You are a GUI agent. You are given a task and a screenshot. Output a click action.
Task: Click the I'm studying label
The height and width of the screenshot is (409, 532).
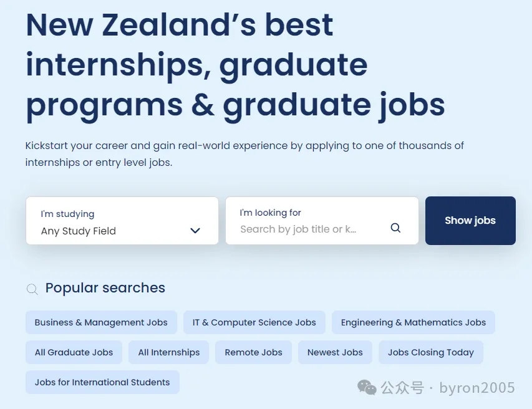pos(67,214)
